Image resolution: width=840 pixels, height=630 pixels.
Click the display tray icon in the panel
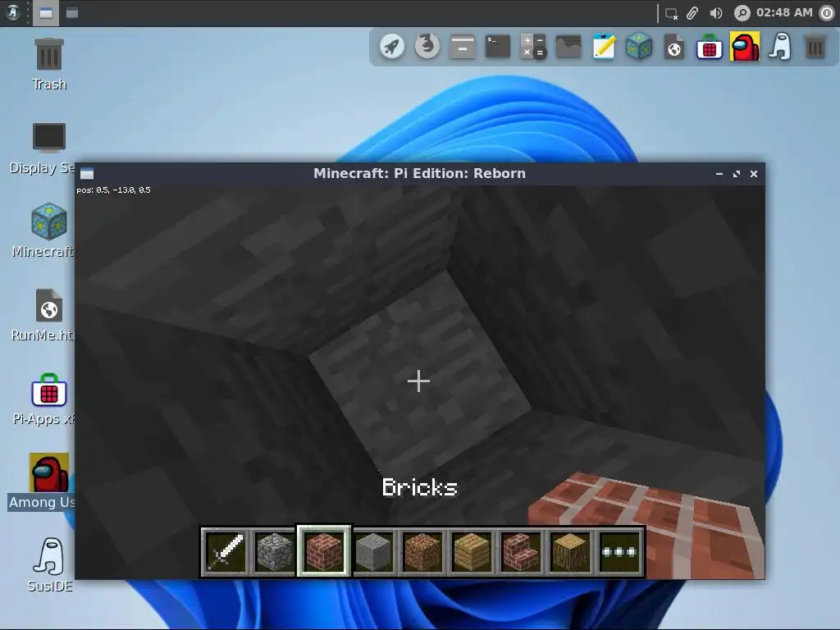(x=671, y=13)
